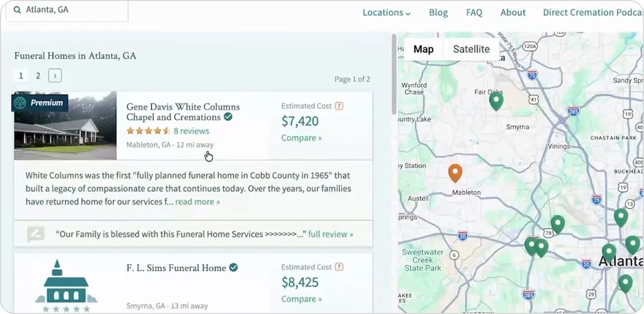
Task: Click the search magnifier icon
Action: tap(17, 10)
